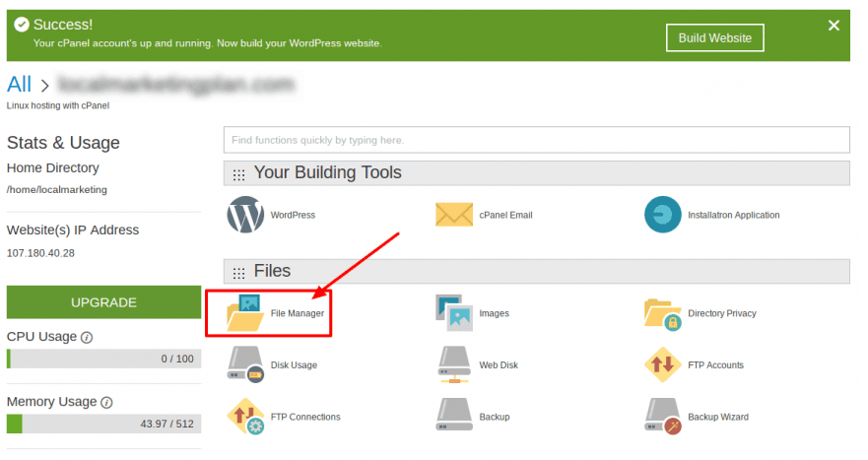Open the Web Disk icon
The image size is (868, 460).
[x=454, y=364]
